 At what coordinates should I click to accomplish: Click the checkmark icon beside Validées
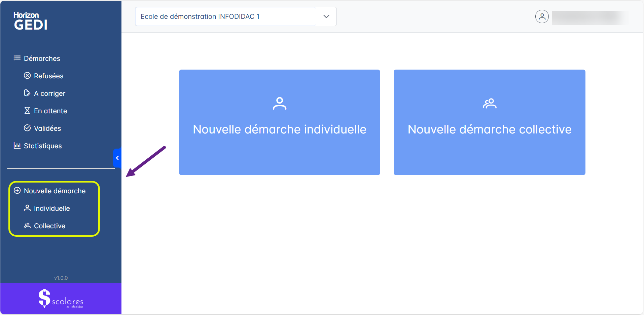click(27, 128)
